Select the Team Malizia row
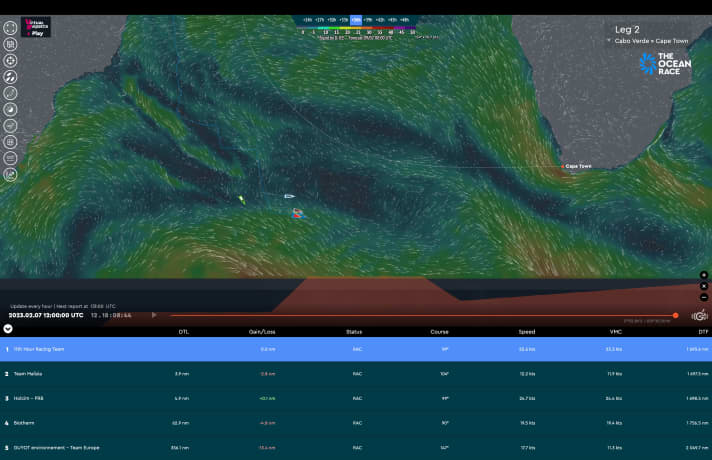This screenshot has width=712, height=460. click(356, 374)
